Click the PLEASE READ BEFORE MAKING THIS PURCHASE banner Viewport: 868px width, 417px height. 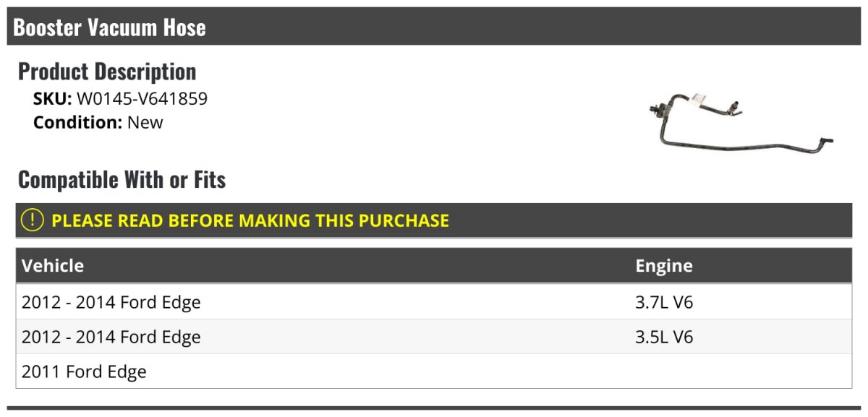[x=434, y=220]
